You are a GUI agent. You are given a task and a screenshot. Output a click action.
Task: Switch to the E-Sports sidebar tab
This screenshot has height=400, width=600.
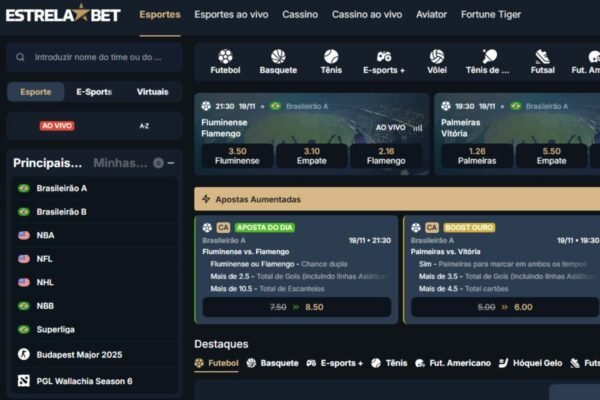coord(94,92)
